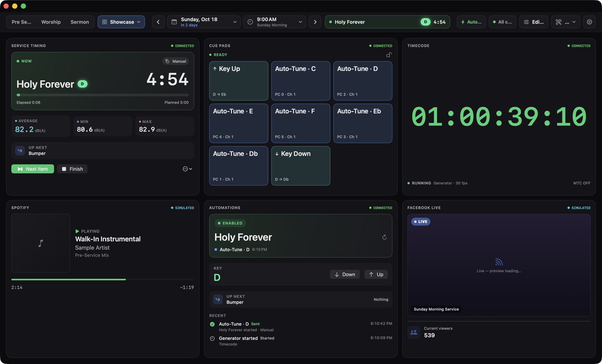This screenshot has height=364, width=602.
Task: Click the Average 82.2 dB(A) tile
Action: click(41, 126)
